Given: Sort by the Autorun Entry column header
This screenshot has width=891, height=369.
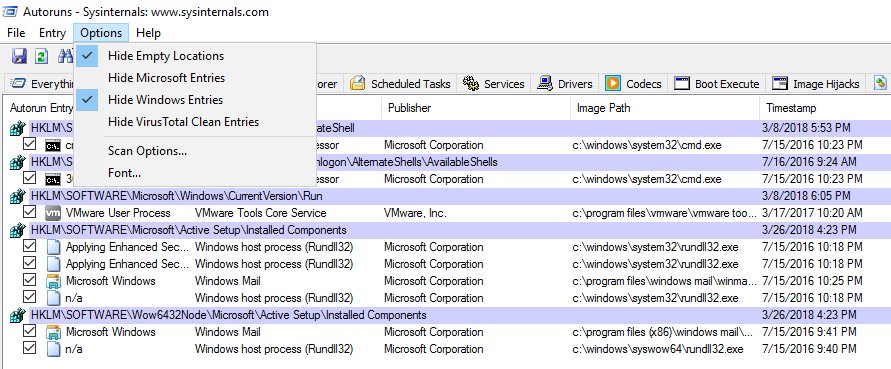Looking at the screenshot, I should (x=41, y=108).
